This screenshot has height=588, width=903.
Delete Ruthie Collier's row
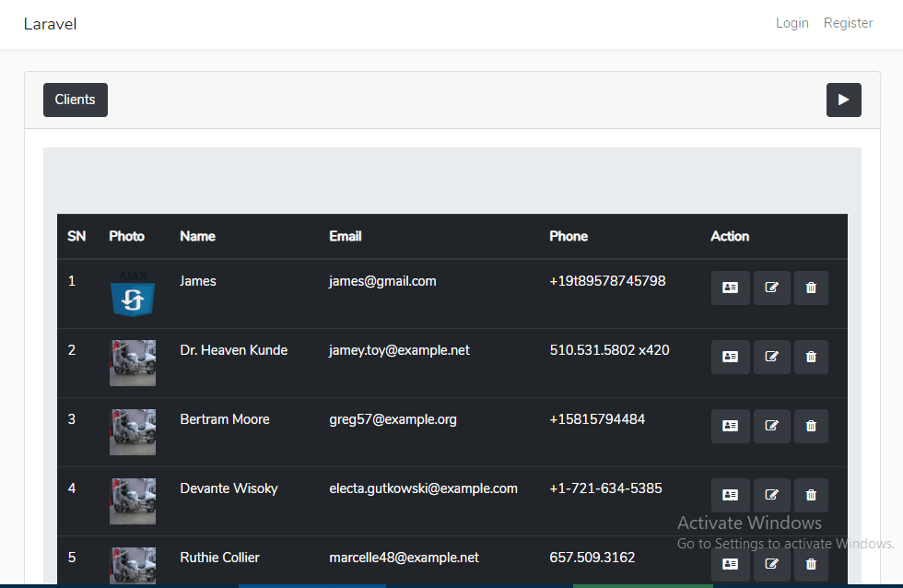[811, 564]
